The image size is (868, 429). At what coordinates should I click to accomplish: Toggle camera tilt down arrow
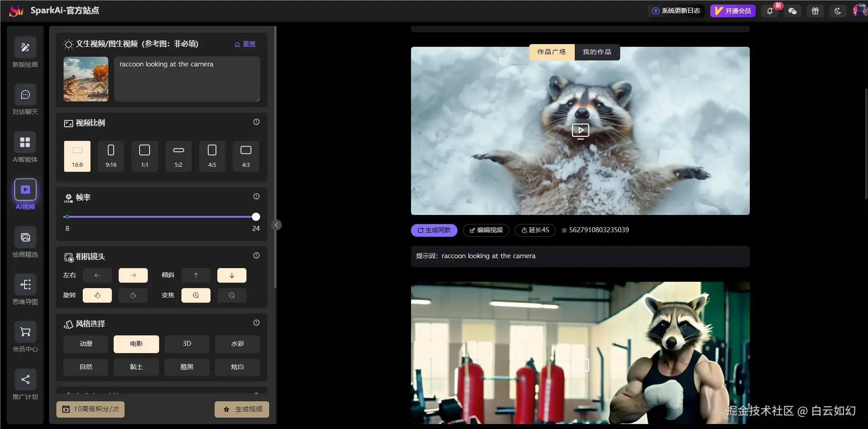click(x=232, y=275)
